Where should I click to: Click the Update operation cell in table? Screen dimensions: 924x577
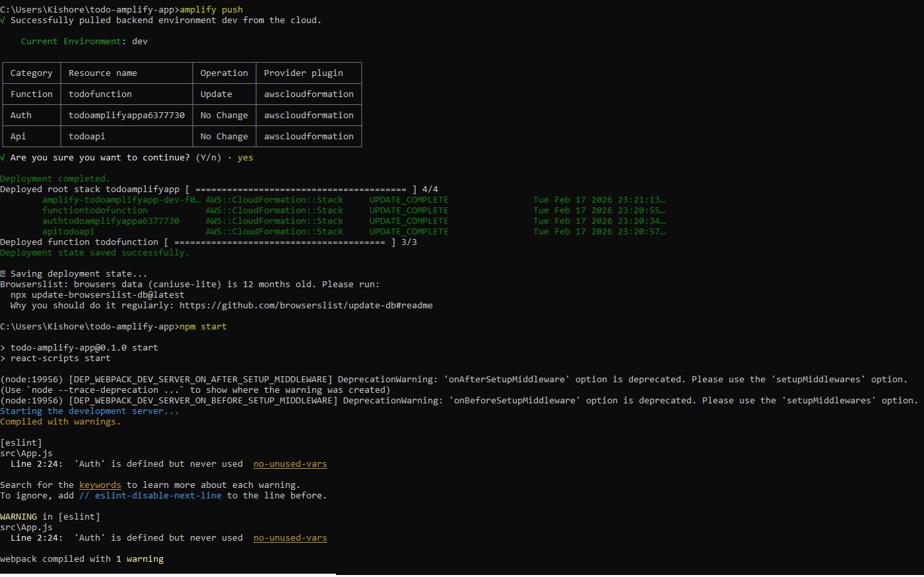pyautogui.click(x=216, y=94)
